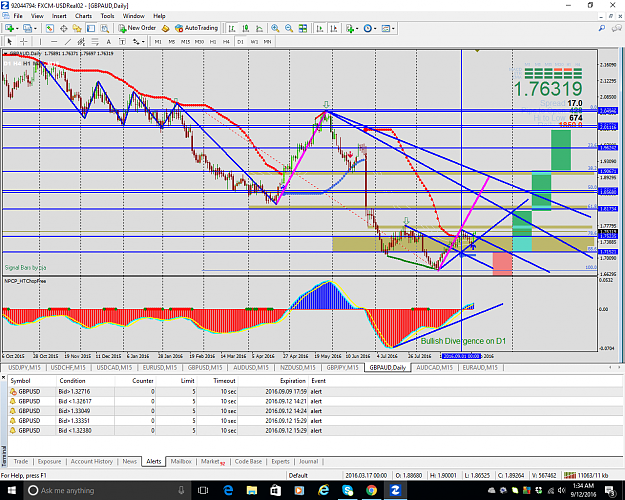Open the Windows Start menu
Screen dimensions: 625x500
pyautogui.click(x=10, y=490)
